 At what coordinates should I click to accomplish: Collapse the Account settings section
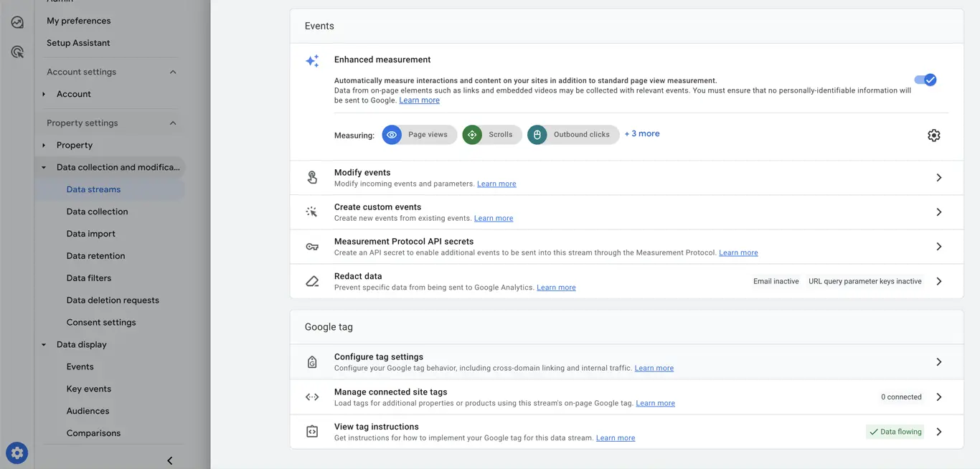[x=173, y=72]
